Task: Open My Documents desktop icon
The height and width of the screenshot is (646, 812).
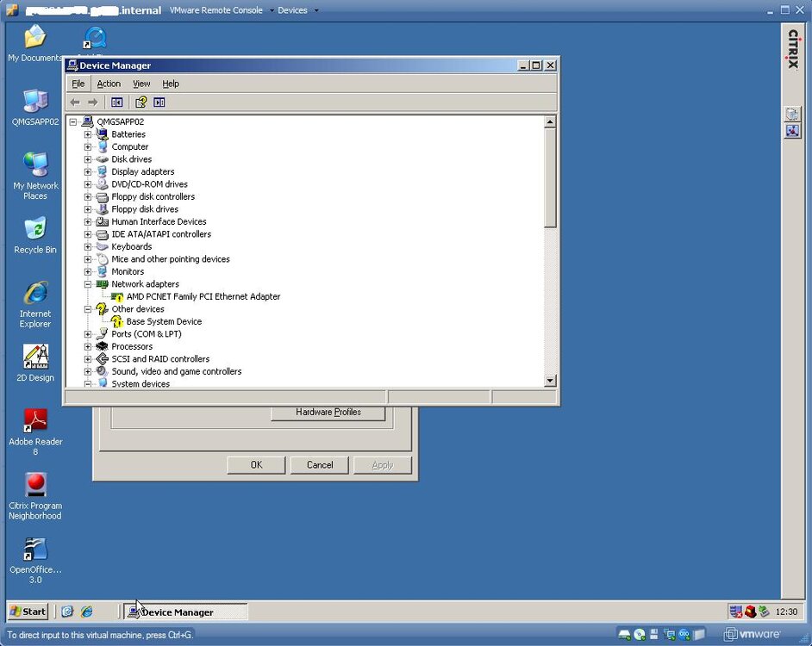Action: 34,43
